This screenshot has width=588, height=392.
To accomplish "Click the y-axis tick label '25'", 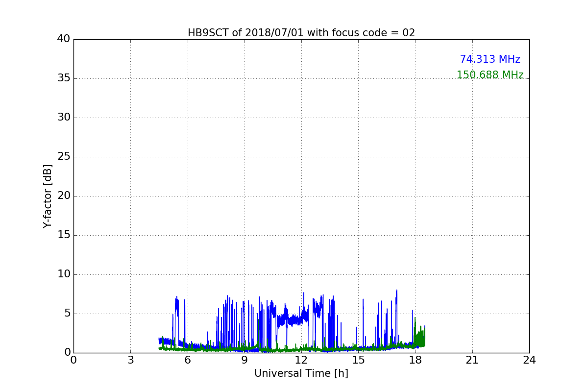I will click(x=64, y=157).
